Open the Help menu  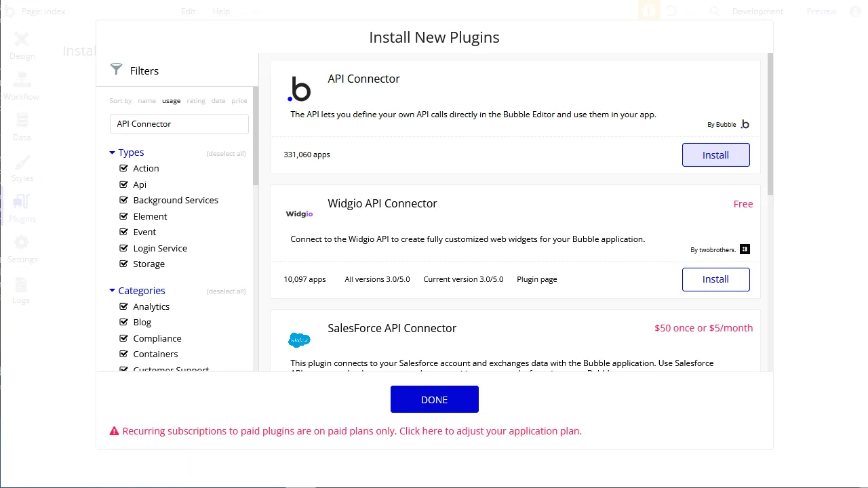click(220, 11)
